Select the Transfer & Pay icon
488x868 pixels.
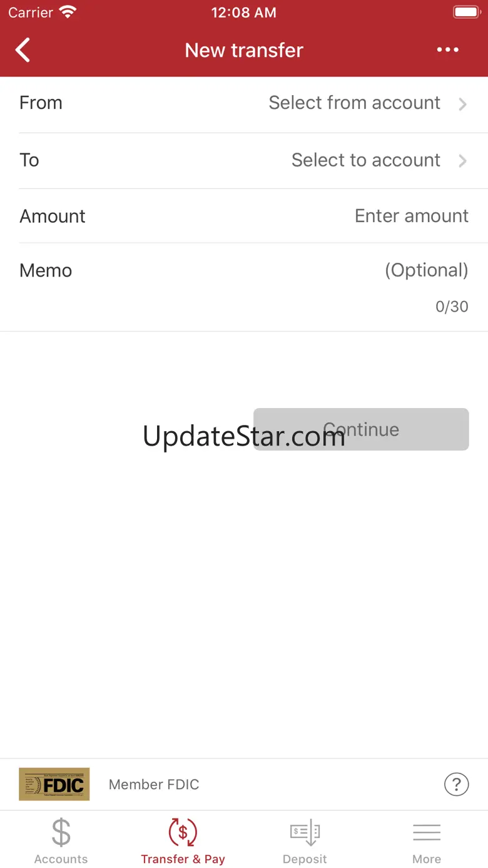[x=183, y=832]
